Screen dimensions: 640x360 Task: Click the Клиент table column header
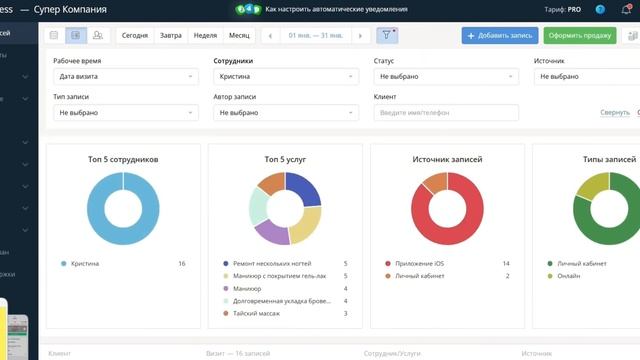coord(60,353)
